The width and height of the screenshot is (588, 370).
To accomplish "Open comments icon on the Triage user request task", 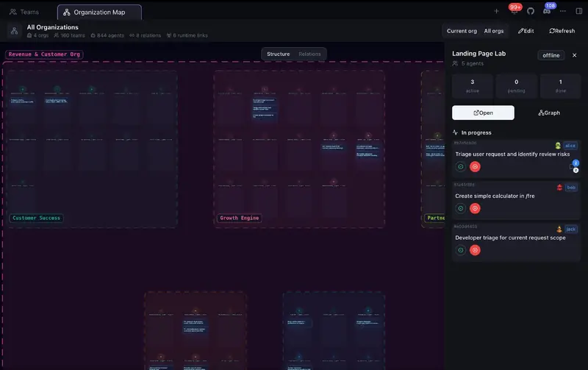I will tap(574, 167).
